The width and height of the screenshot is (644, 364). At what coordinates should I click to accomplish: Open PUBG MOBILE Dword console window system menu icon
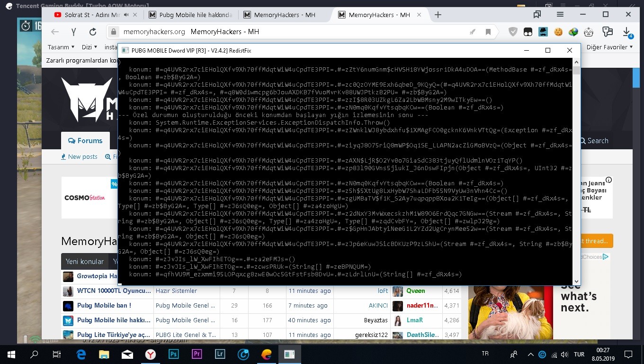125,50
